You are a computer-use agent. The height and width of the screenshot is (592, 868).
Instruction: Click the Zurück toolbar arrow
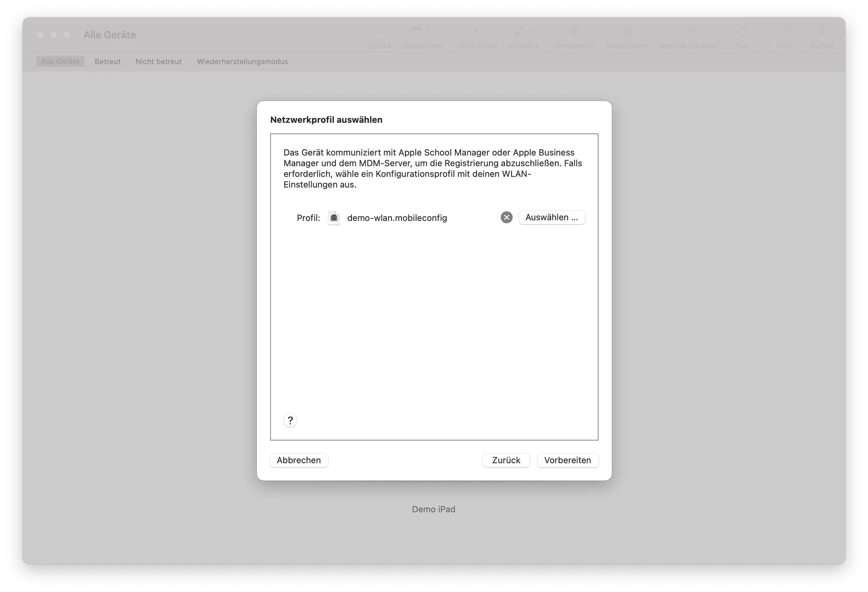(379, 31)
